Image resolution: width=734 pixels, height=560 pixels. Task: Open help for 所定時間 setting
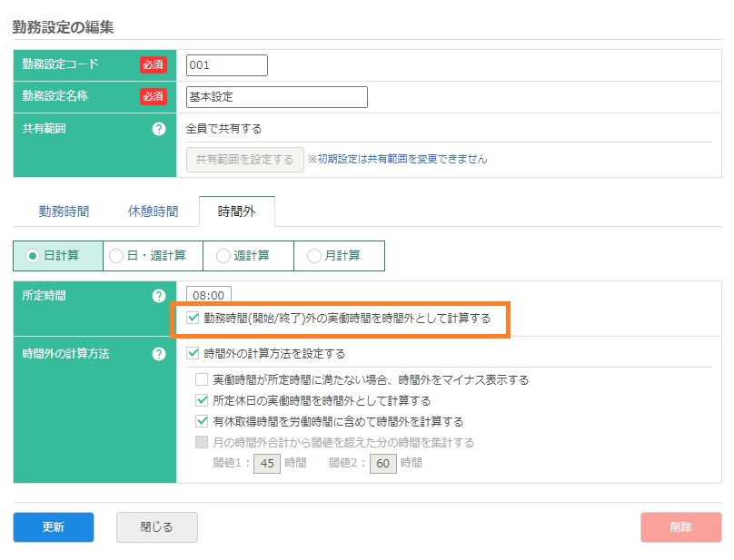(x=160, y=296)
